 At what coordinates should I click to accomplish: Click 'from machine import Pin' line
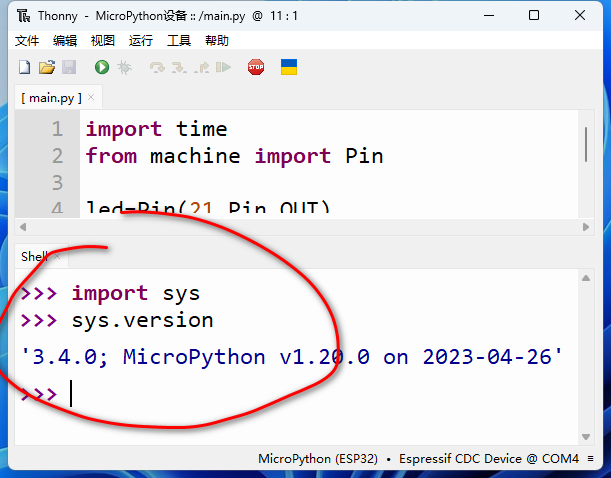(x=234, y=156)
